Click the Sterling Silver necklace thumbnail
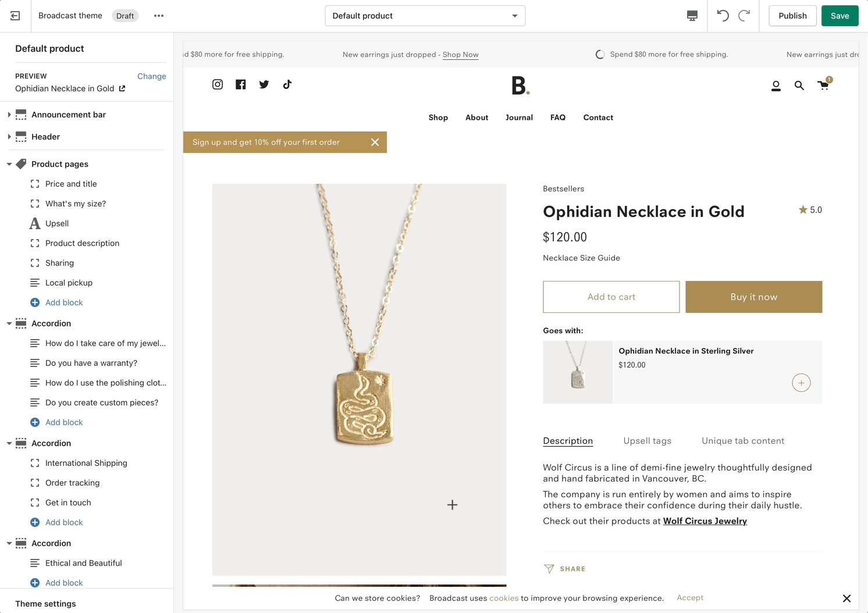Image resolution: width=868 pixels, height=613 pixels. coord(578,372)
